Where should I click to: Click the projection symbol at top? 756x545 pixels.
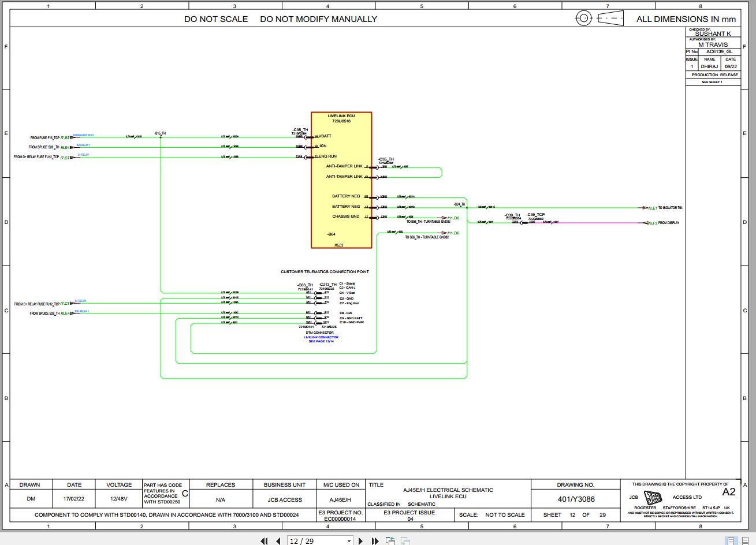click(x=599, y=18)
